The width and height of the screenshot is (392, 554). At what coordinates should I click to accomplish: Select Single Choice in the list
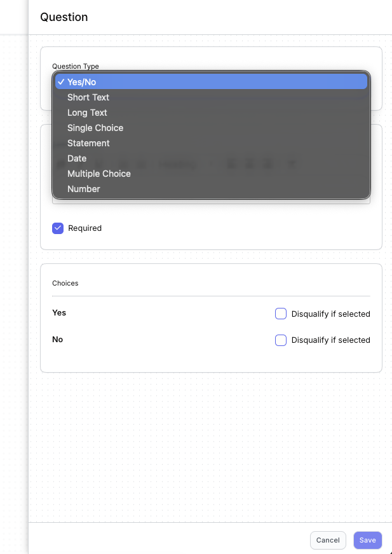tap(95, 128)
